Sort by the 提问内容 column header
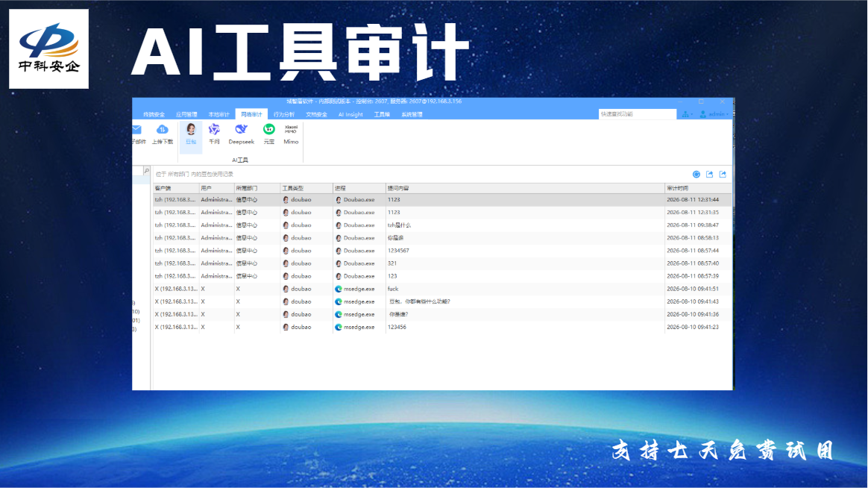 pos(525,188)
